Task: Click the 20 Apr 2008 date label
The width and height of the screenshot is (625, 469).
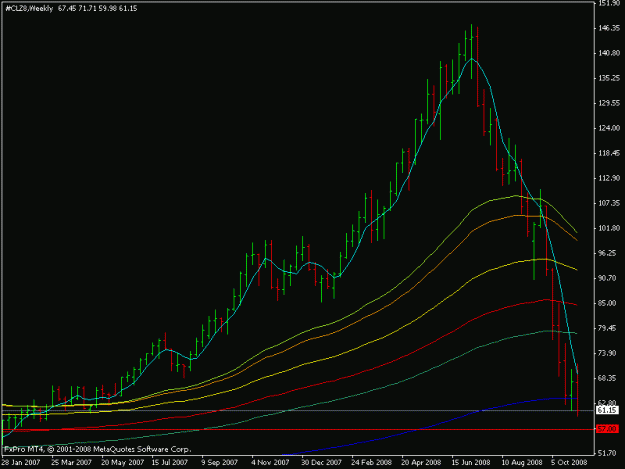Action: point(421,463)
